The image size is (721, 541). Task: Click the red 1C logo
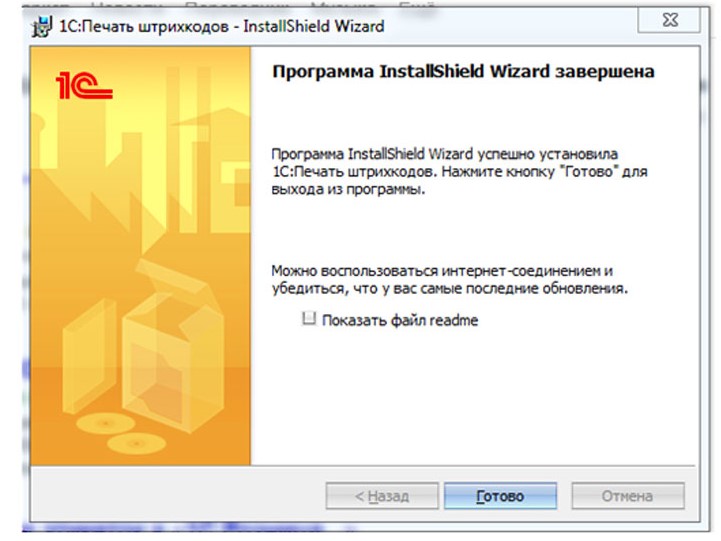click(84, 85)
